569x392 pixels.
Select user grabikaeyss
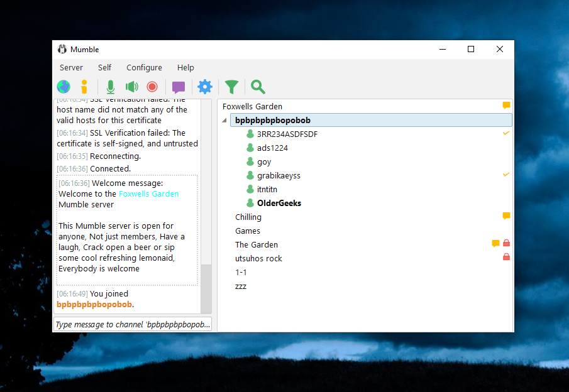tap(279, 175)
